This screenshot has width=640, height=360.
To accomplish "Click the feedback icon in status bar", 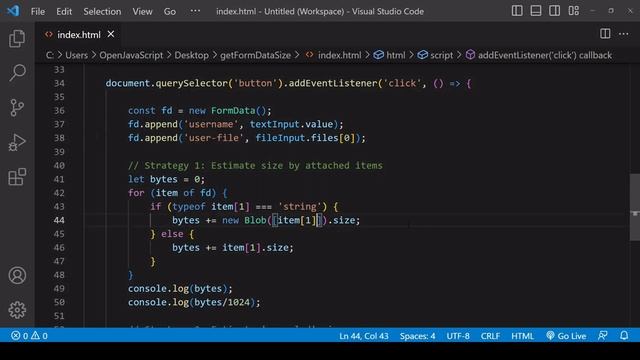I will pyautogui.click(x=602, y=336).
